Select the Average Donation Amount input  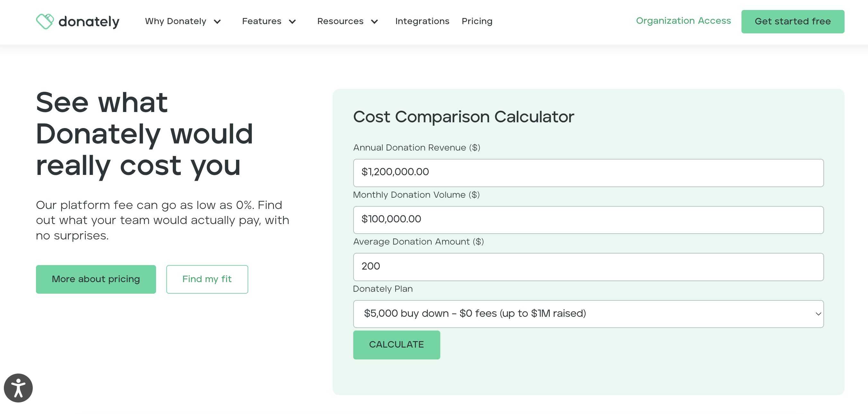tap(588, 267)
